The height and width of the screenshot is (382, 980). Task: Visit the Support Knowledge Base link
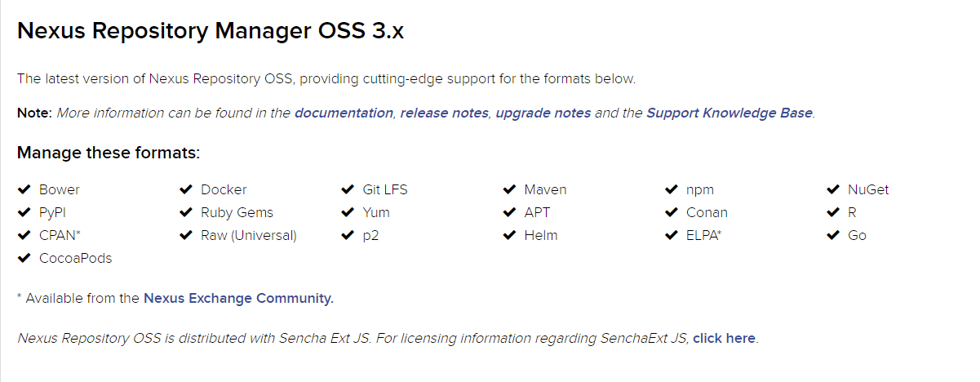click(729, 113)
